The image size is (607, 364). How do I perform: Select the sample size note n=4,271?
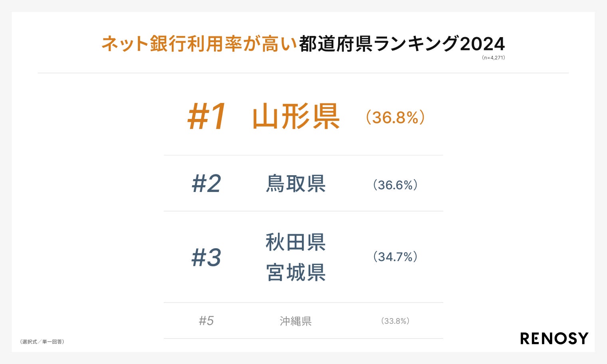coord(493,58)
